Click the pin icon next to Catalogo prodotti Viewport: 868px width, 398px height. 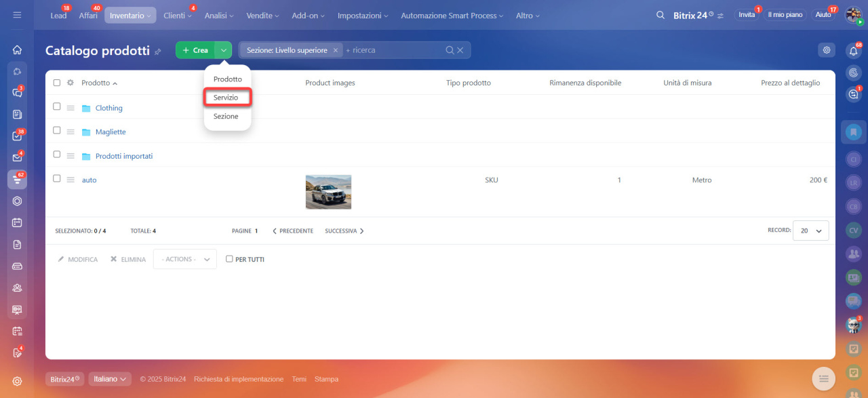click(158, 52)
